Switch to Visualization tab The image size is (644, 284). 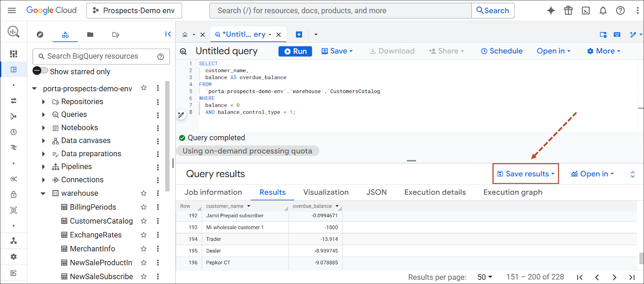(326, 192)
